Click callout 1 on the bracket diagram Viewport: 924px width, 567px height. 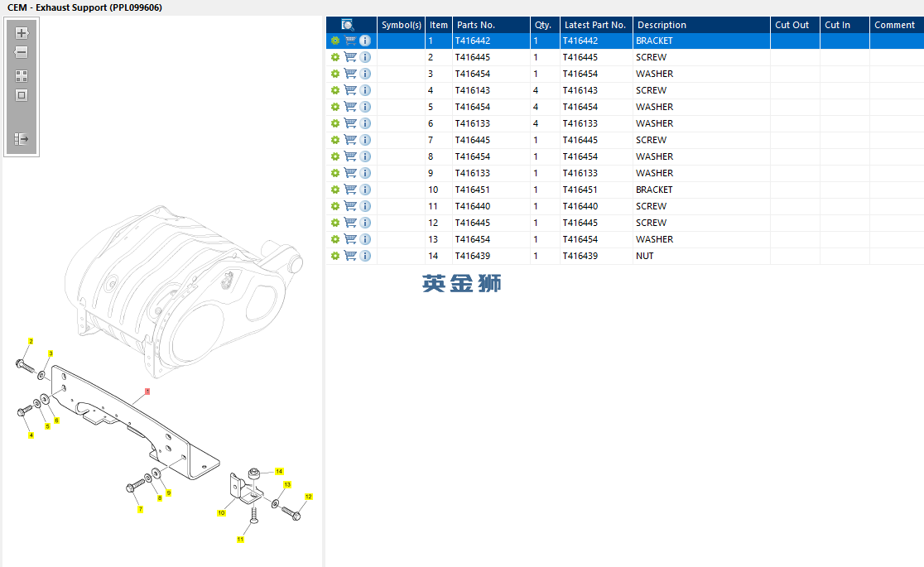pos(147,391)
